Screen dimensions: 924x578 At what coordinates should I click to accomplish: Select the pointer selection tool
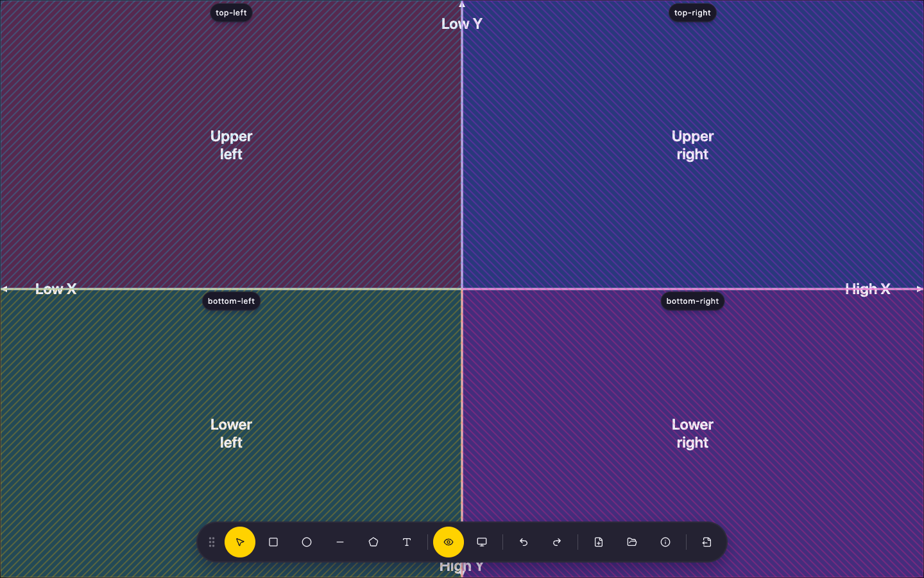pyautogui.click(x=240, y=542)
